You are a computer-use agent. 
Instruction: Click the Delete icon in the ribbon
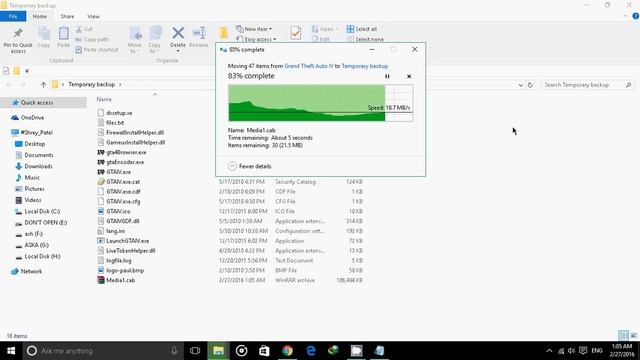pos(178,33)
